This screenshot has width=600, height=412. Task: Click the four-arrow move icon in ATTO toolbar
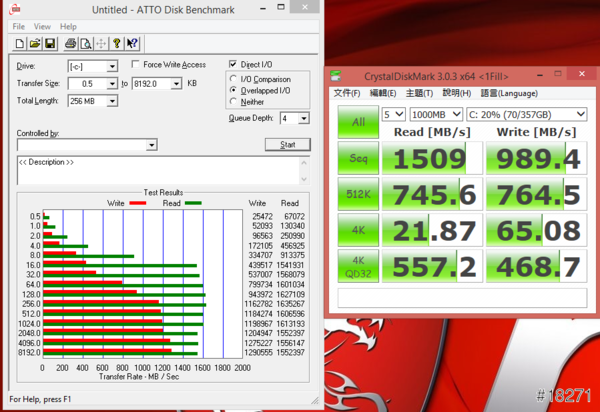point(101,43)
